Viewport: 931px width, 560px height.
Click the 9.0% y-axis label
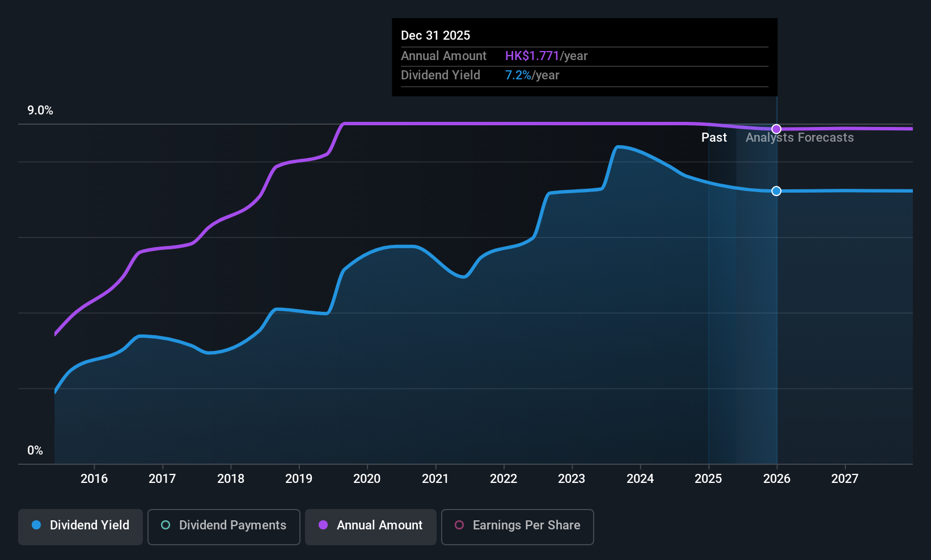point(40,111)
